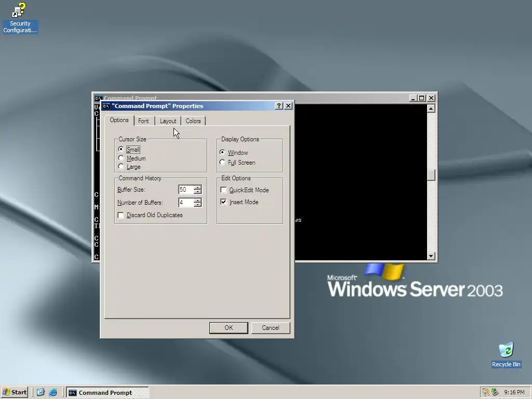The width and height of the screenshot is (532, 399).
Task: Decrease Number of Buffers with down arrow
Action: (x=198, y=205)
